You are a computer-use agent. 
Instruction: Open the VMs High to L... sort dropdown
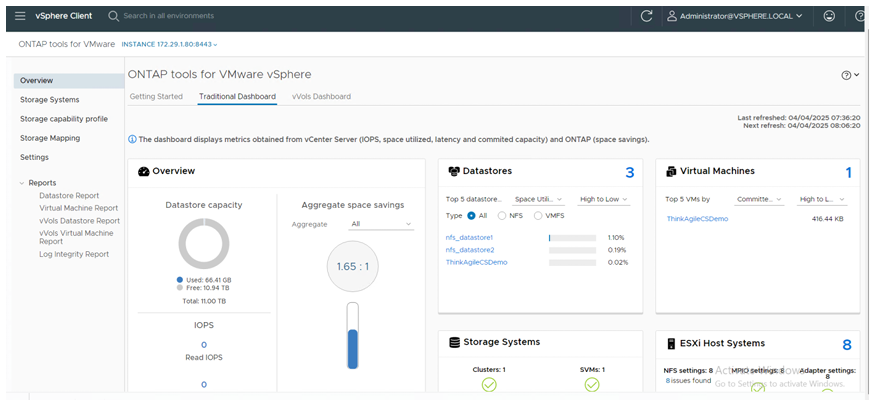[x=821, y=199]
